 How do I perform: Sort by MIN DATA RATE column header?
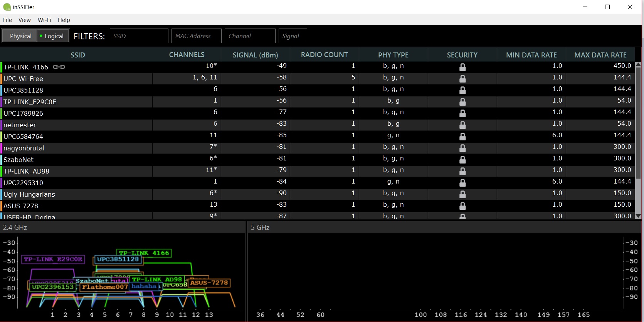[531, 55]
